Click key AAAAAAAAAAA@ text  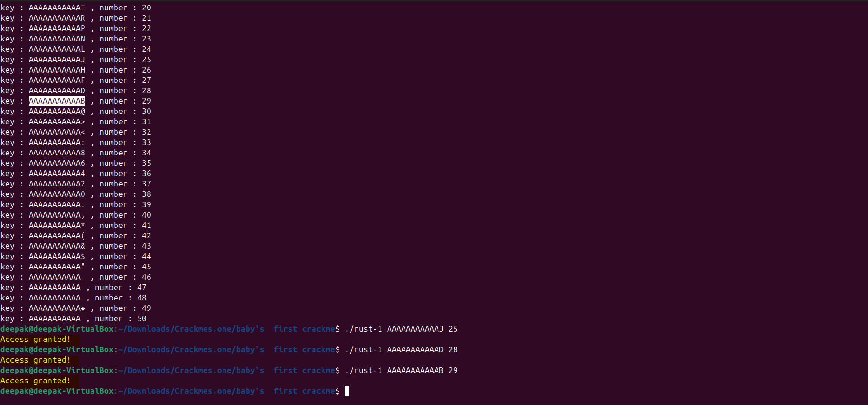pos(57,111)
